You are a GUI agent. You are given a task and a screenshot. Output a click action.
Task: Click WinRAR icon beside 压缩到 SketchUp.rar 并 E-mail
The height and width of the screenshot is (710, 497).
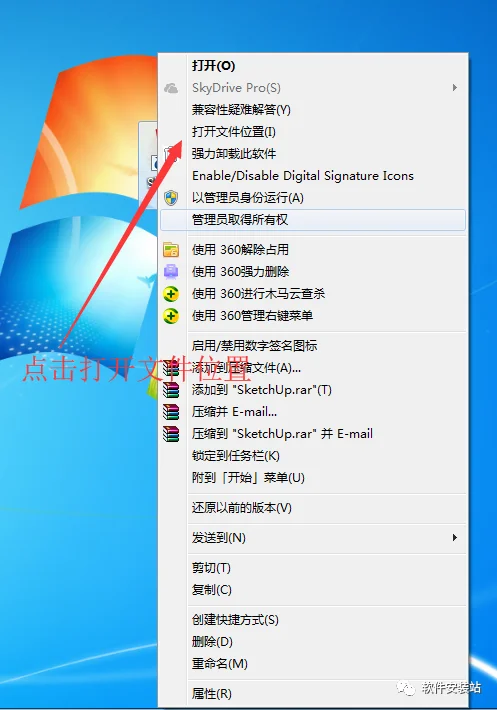171,434
